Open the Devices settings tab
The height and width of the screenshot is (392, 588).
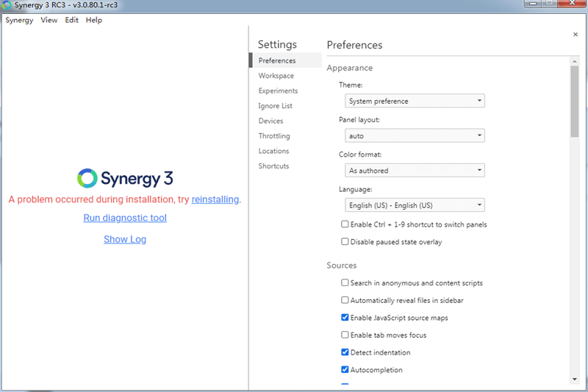point(270,121)
